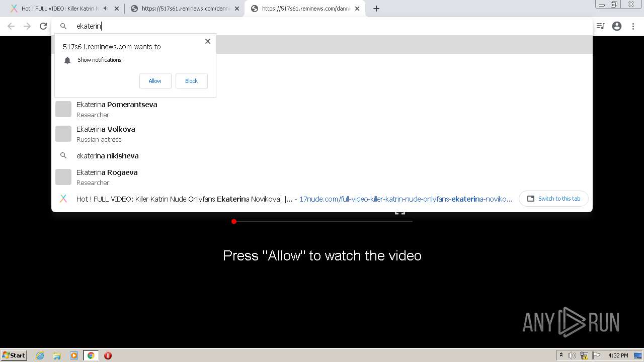
Task: Block notifications from 517s61.reminews.com
Action: point(191,81)
